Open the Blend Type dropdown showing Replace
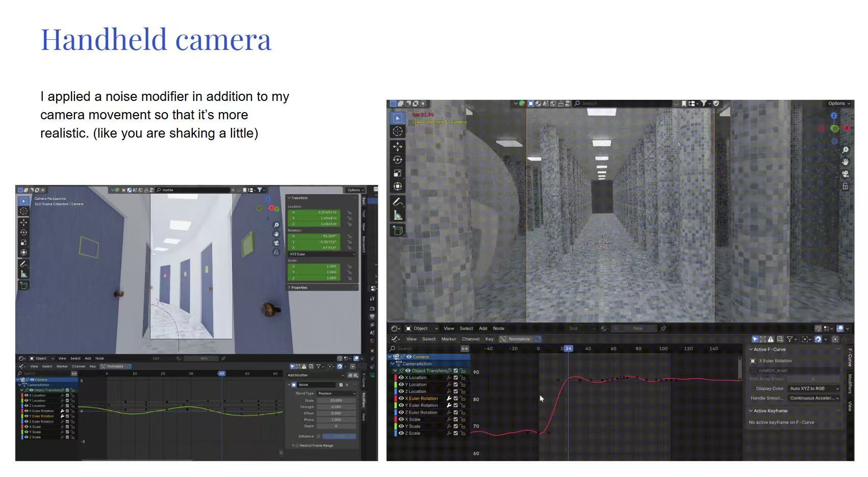The image size is (868, 477). pyautogui.click(x=336, y=393)
